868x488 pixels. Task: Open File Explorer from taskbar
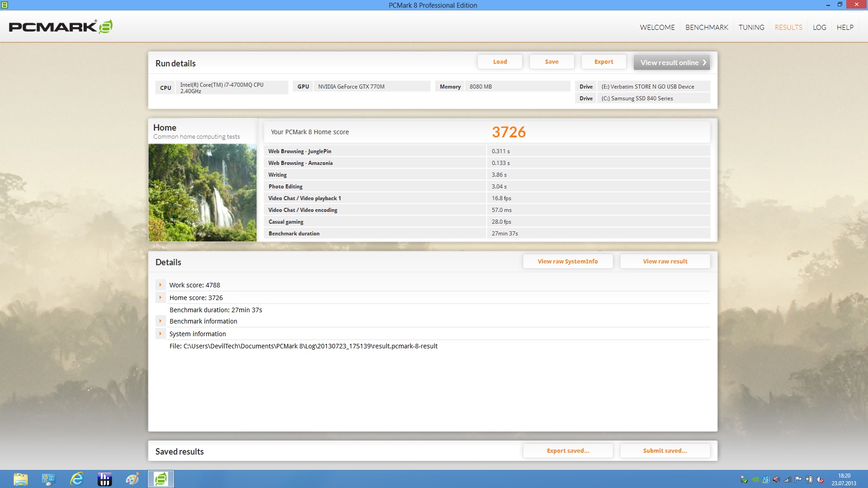[21, 479]
